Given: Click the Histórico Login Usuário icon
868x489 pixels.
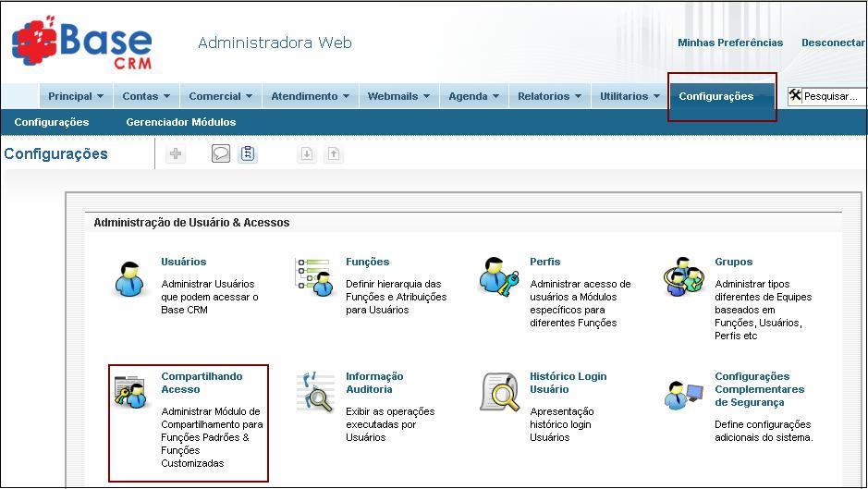Looking at the screenshot, I should [x=500, y=392].
